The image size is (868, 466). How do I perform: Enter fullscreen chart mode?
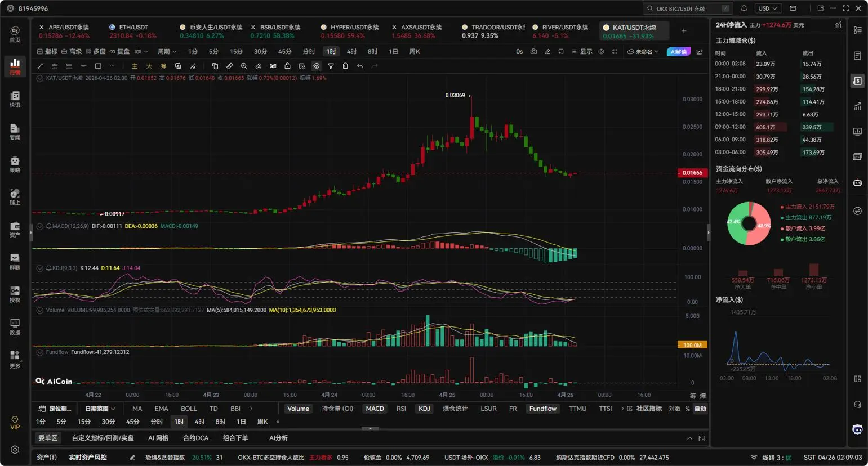point(615,51)
